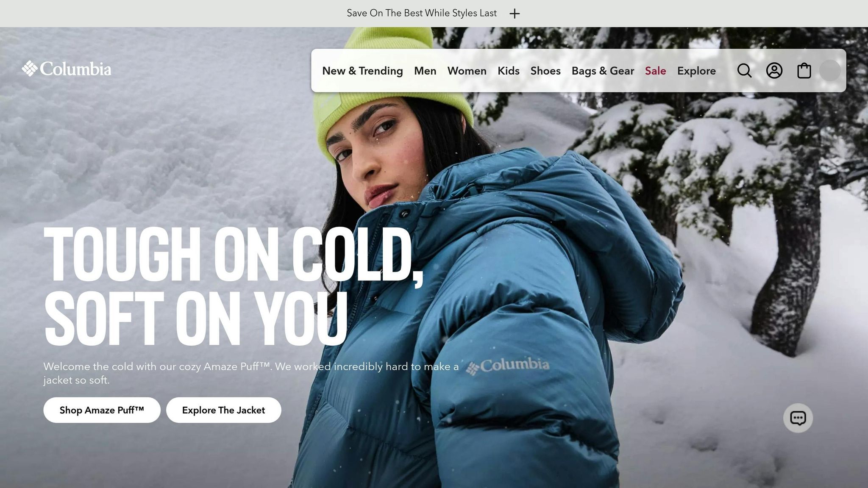Open the account profile icon
Screen dimensions: 868x488
point(774,71)
